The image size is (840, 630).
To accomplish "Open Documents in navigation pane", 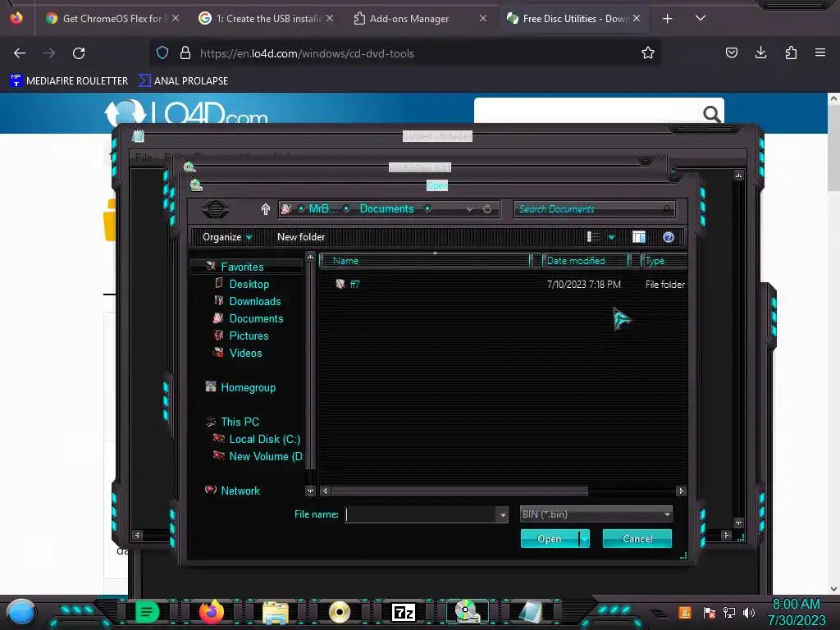I will (256, 318).
